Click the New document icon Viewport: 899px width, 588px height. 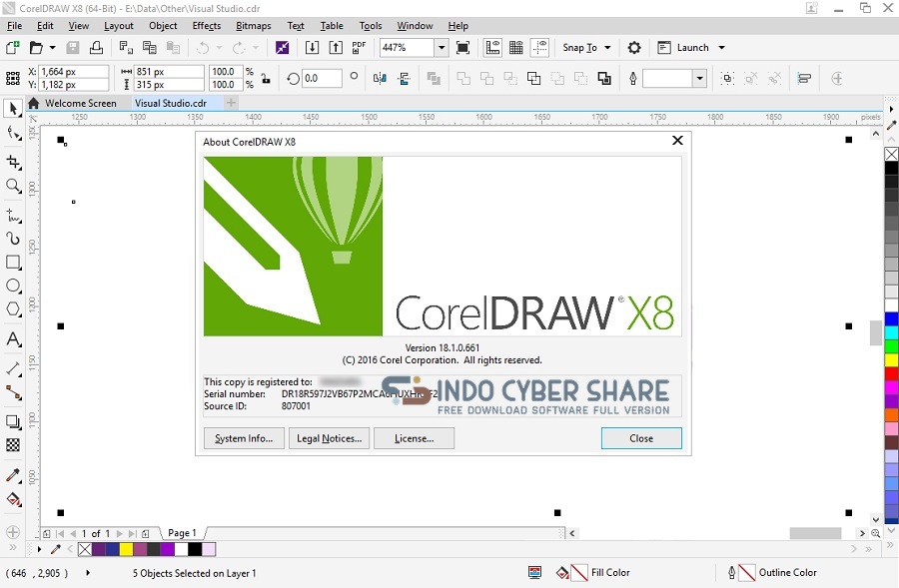coord(12,48)
